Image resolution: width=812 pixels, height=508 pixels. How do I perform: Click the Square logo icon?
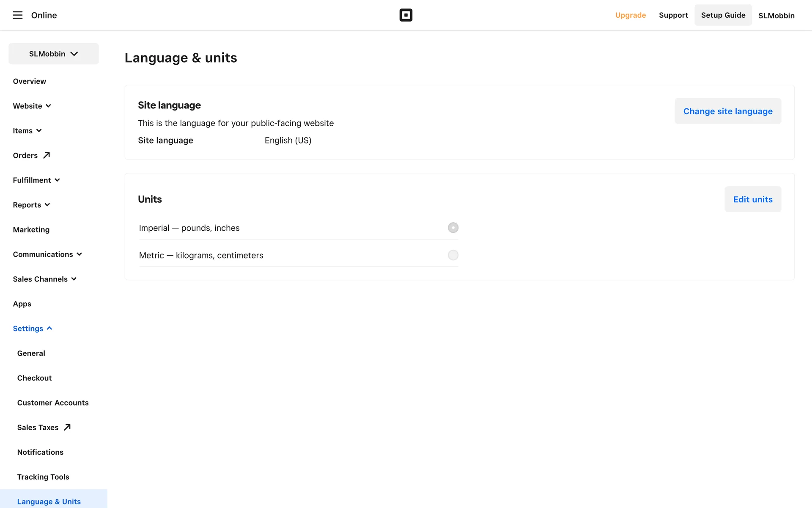406,15
